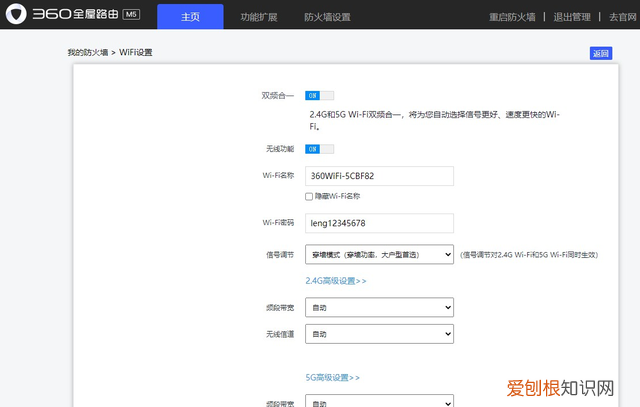The width and height of the screenshot is (640, 407).
Task: Open the 去官网 link
Action: 623,17
